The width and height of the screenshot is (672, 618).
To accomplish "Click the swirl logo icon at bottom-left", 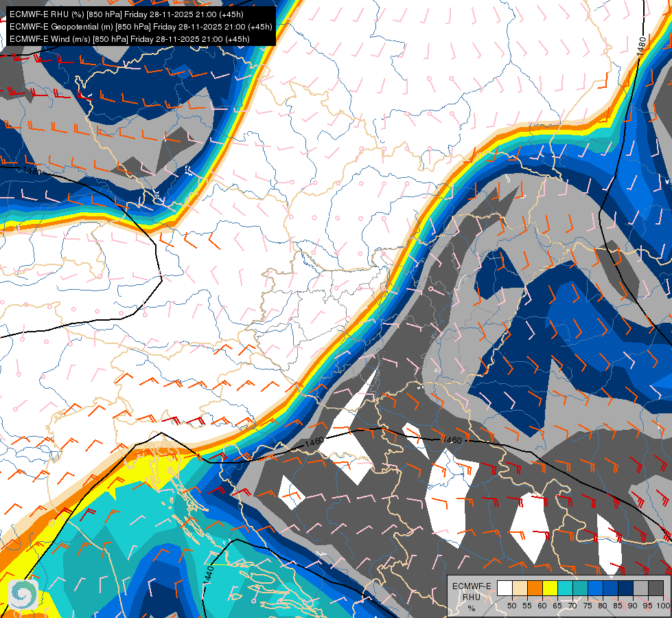I will 23,595.
